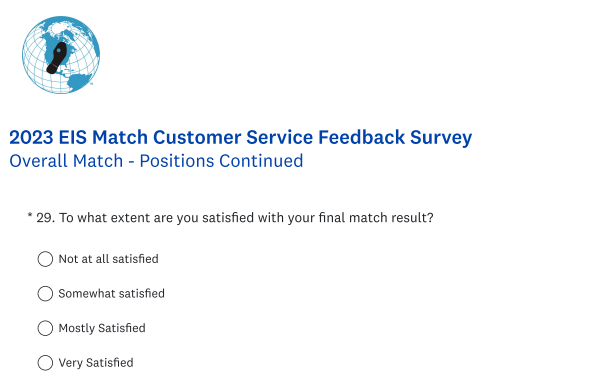Click the "Somewhat satisfied" label text
Viewport: 596px width, 389px height.
[x=111, y=294]
